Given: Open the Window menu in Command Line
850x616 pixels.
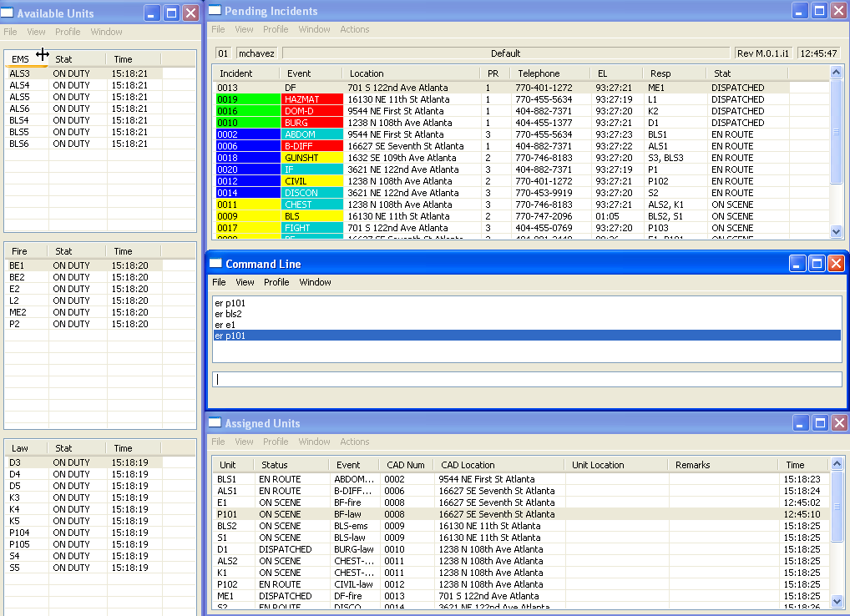Looking at the screenshot, I should click(316, 282).
